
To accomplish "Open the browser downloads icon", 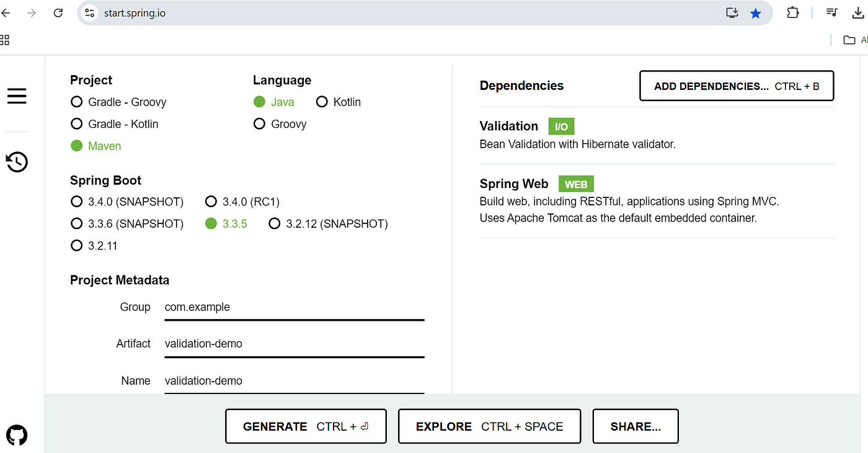I will (x=859, y=12).
